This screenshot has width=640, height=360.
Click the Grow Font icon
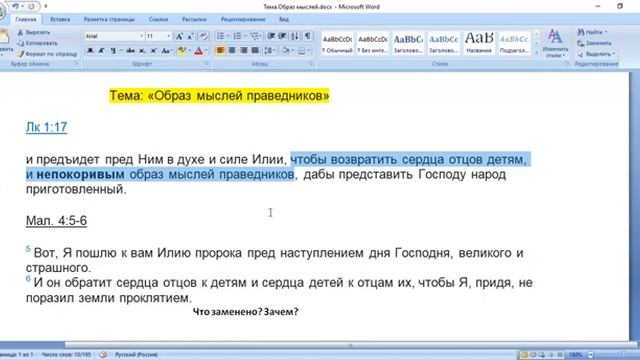click(x=179, y=37)
